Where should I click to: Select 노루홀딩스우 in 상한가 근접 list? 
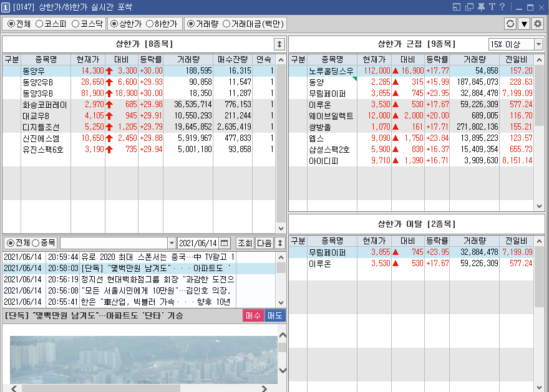(411, 70)
